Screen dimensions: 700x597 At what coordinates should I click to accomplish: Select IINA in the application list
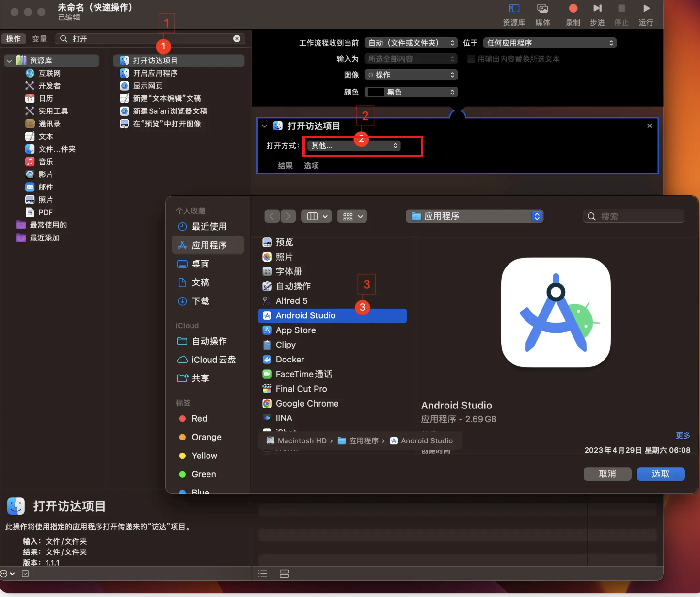click(x=333, y=418)
